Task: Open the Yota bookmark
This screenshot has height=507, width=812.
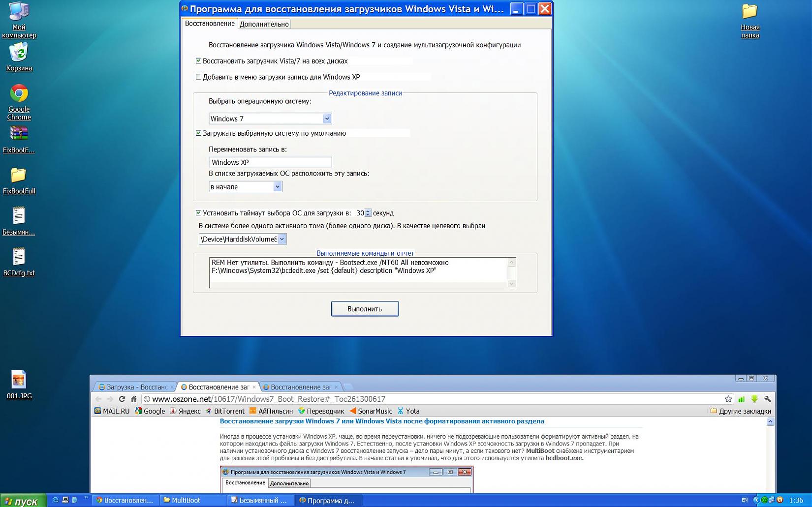Action: [408, 411]
